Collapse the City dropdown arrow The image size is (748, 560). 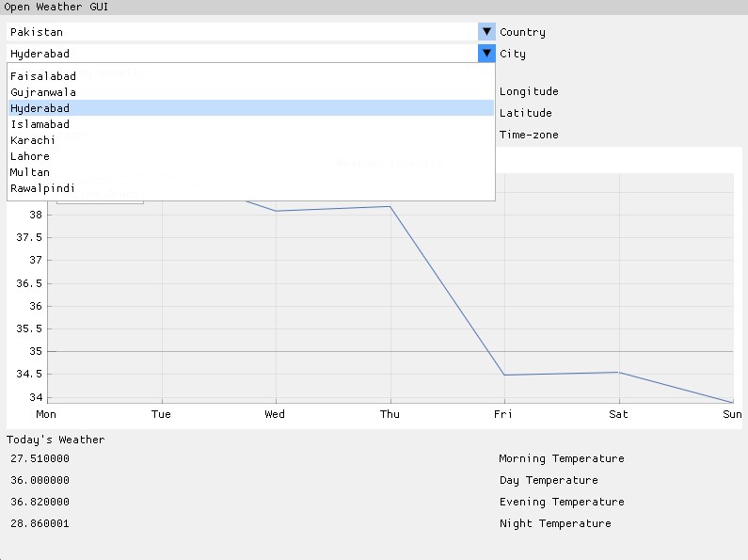coord(486,54)
